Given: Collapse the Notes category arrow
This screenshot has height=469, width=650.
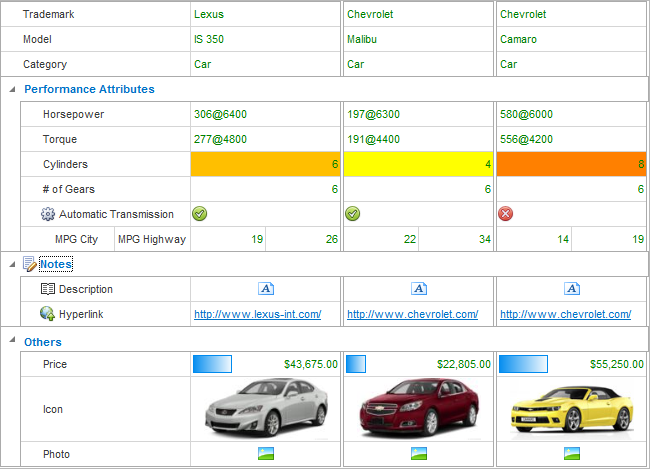Looking at the screenshot, I should point(12,264).
